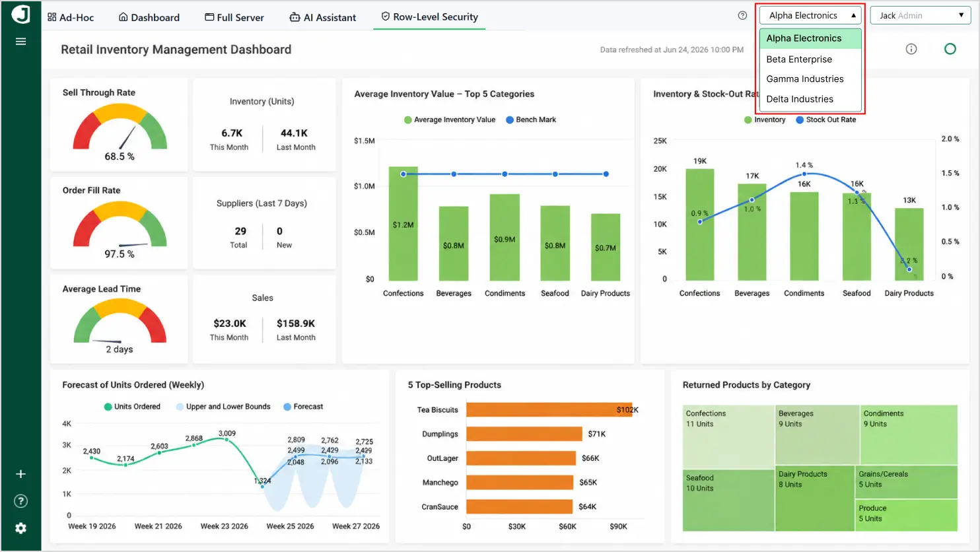Click the 13K Dairy Products inventory bar

click(x=909, y=244)
